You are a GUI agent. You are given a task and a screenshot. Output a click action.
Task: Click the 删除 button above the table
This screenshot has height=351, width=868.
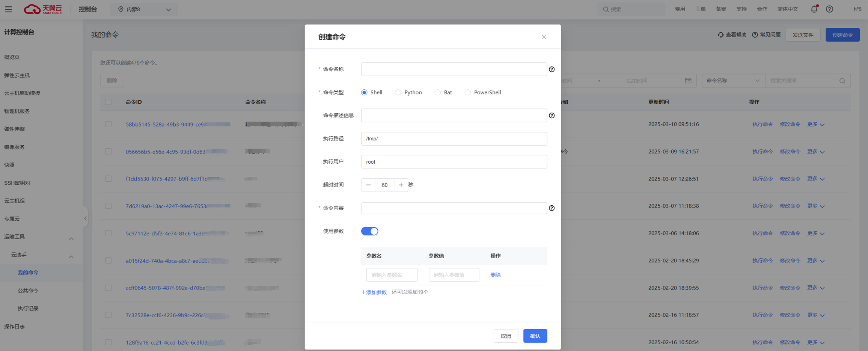point(112,80)
